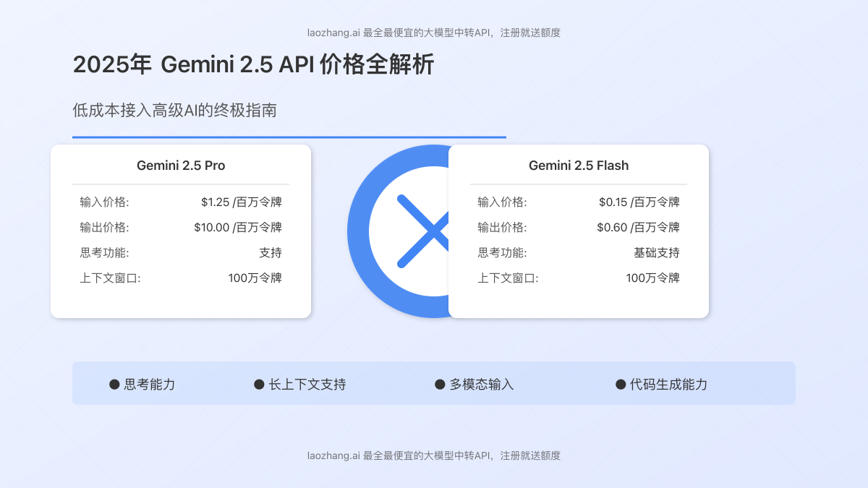Click the bullet dot beside 多模态输入

point(440,385)
